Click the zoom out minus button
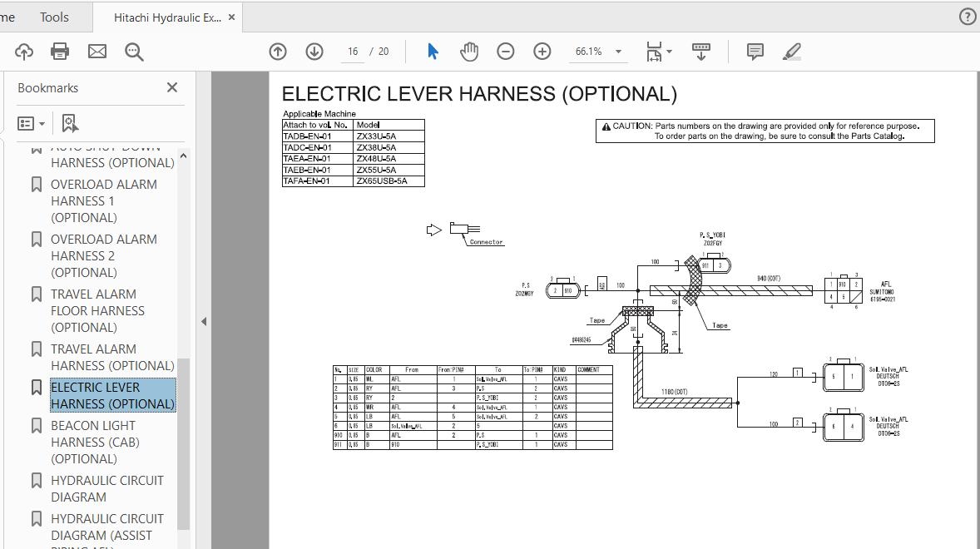980x549 pixels. coord(506,52)
